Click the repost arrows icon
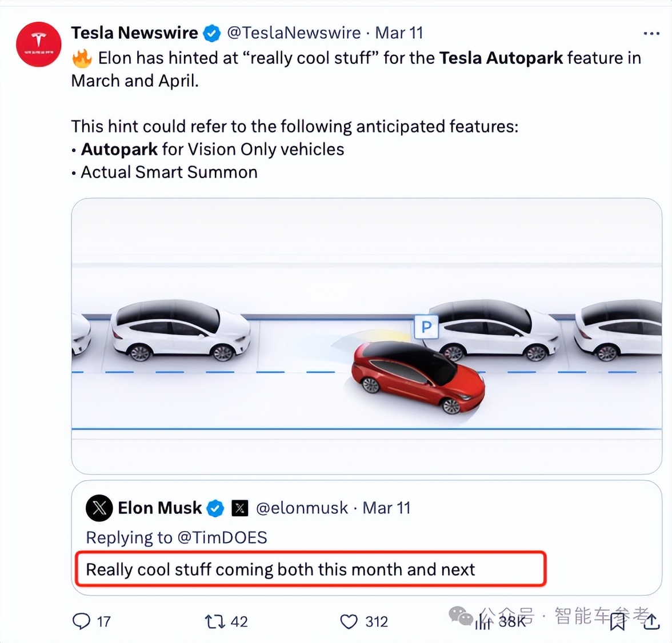This screenshot has width=672, height=643. pyautogui.click(x=215, y=621)
